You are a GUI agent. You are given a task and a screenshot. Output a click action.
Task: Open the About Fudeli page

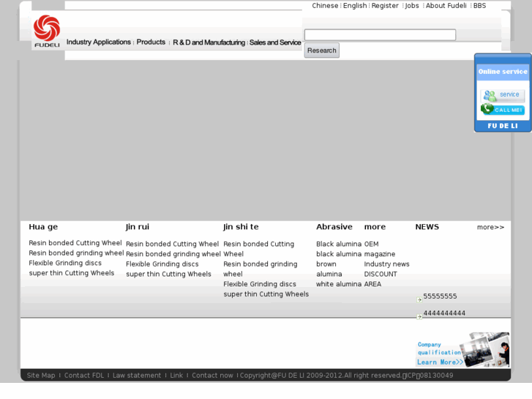[446, 6]
